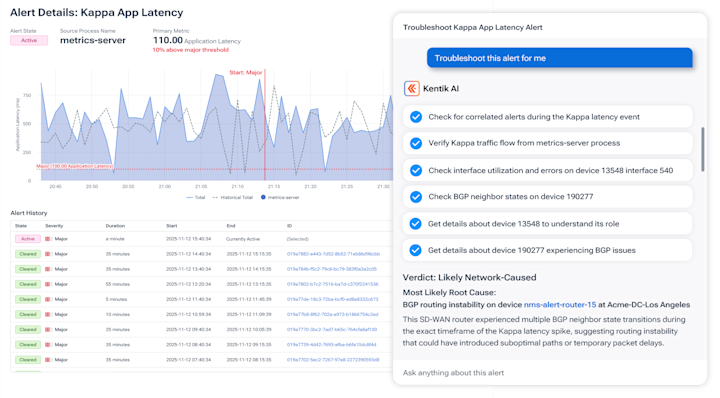Click Major severity icon for 10:59:34 alert
Screen dimensions: 720x398
click(47, 314)
